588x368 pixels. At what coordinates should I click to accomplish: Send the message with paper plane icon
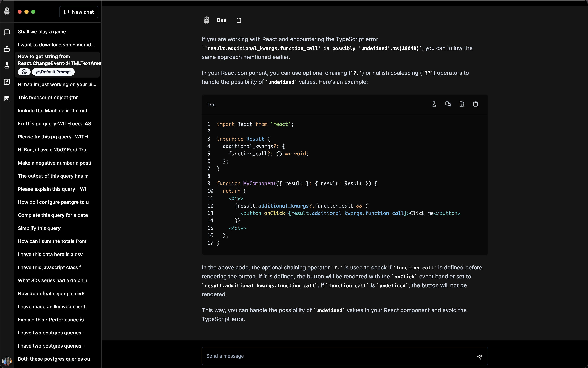(480, 357)
